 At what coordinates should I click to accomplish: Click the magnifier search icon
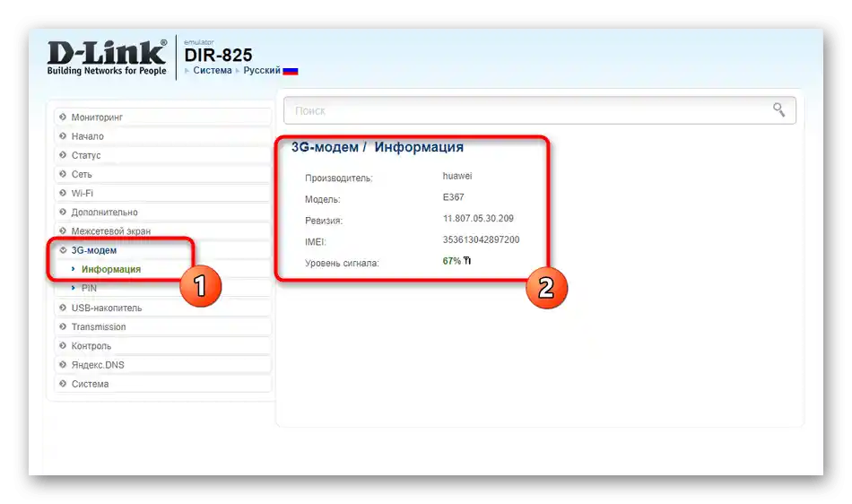[x=778, y=110]
